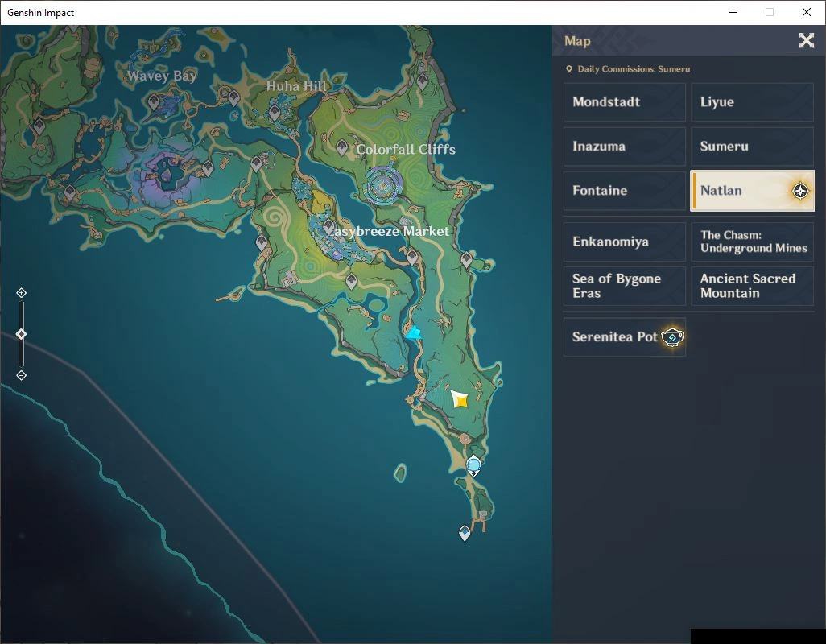Viewport: 826px width, 644px height.
Task: Switch map to Mondstadt region
Action: coord(624,102)
